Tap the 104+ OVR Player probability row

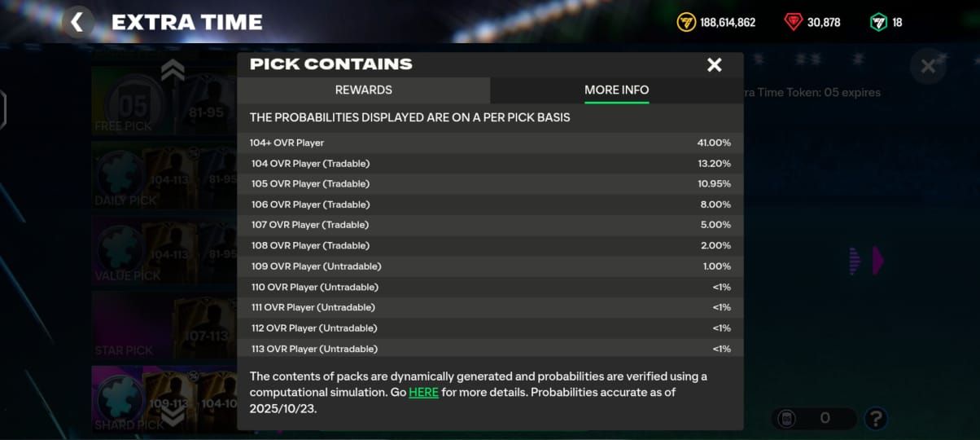pos(490,143)
